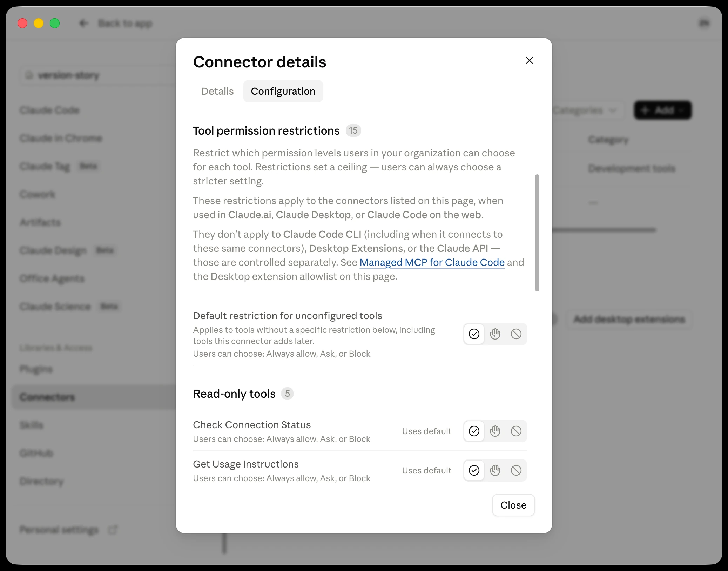
Task: Click the dialog vertical scrollbar
Action: tap(537, 233)
